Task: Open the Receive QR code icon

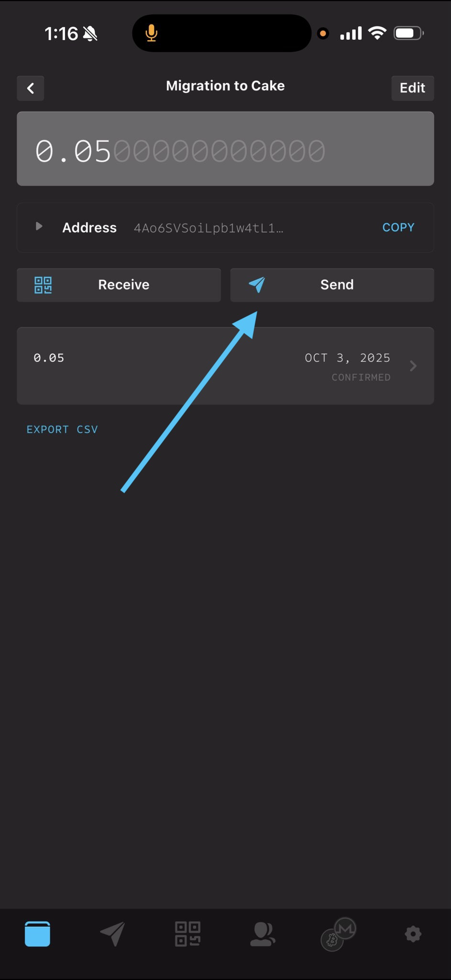Action: tap(43, 285)
